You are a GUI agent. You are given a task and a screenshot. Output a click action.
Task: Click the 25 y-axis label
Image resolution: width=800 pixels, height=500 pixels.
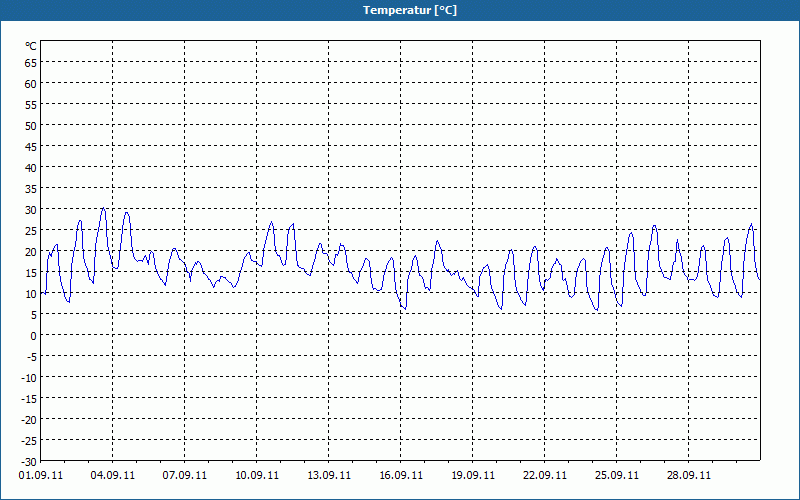click(x=31, y=231)
